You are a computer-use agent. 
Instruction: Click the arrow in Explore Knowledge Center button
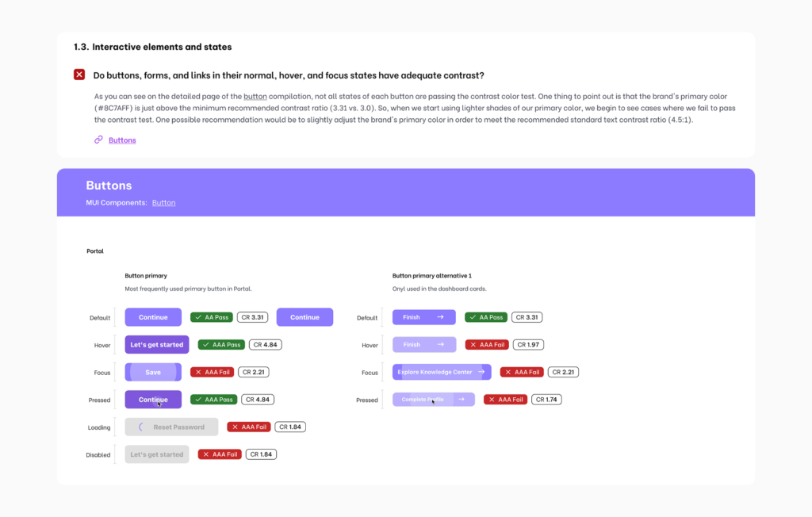(x=480, y=371)
